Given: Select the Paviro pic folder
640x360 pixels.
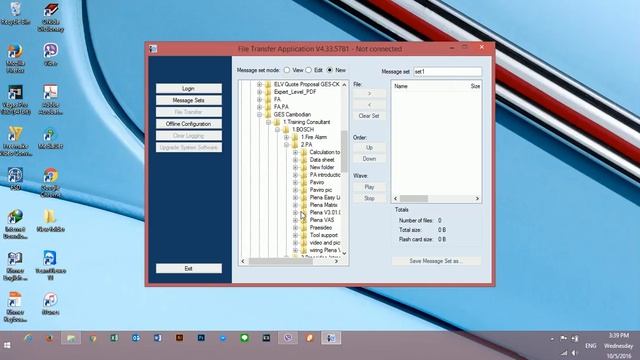Looking at the screenshot, I should click(321, 190).
